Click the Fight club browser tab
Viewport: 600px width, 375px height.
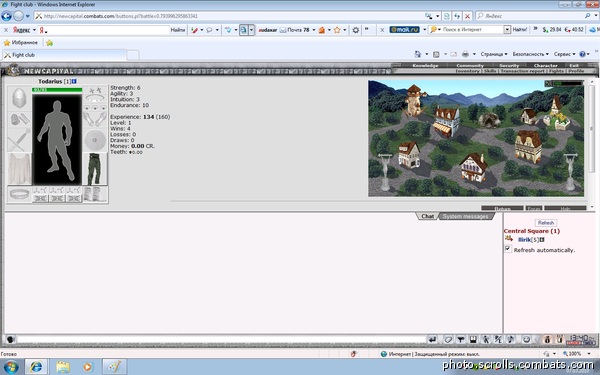point(64,55)
